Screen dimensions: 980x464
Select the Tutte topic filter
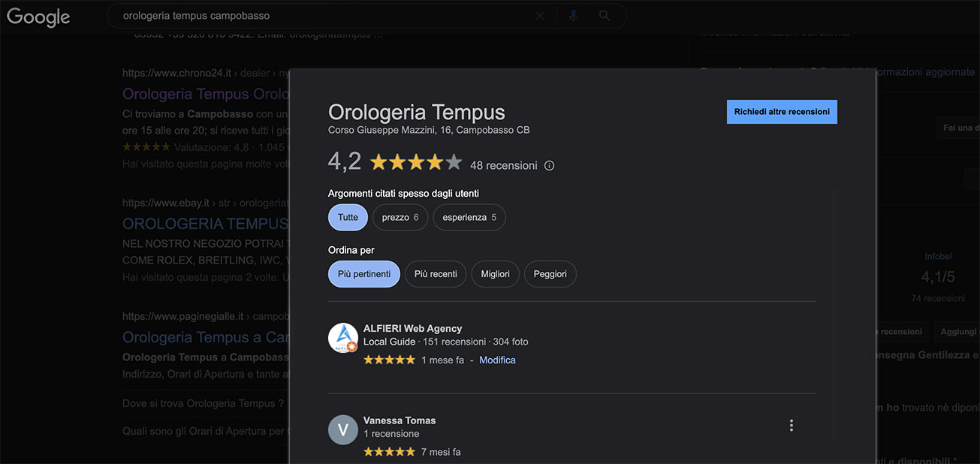348,218
